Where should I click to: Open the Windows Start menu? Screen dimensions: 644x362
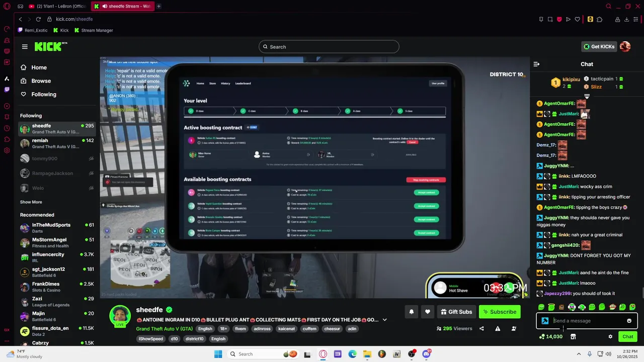click(218, 354)
